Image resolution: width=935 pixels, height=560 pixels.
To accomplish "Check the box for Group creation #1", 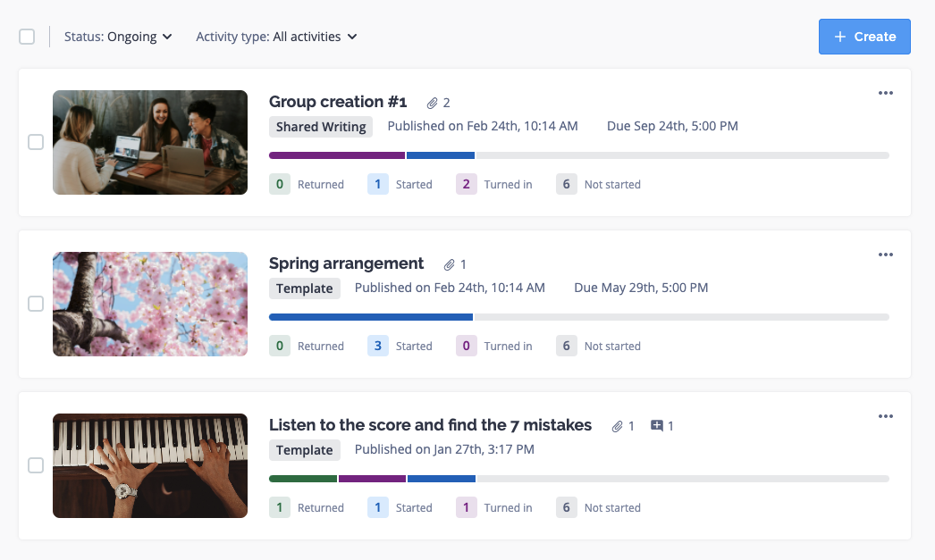I will coord(36,142).
